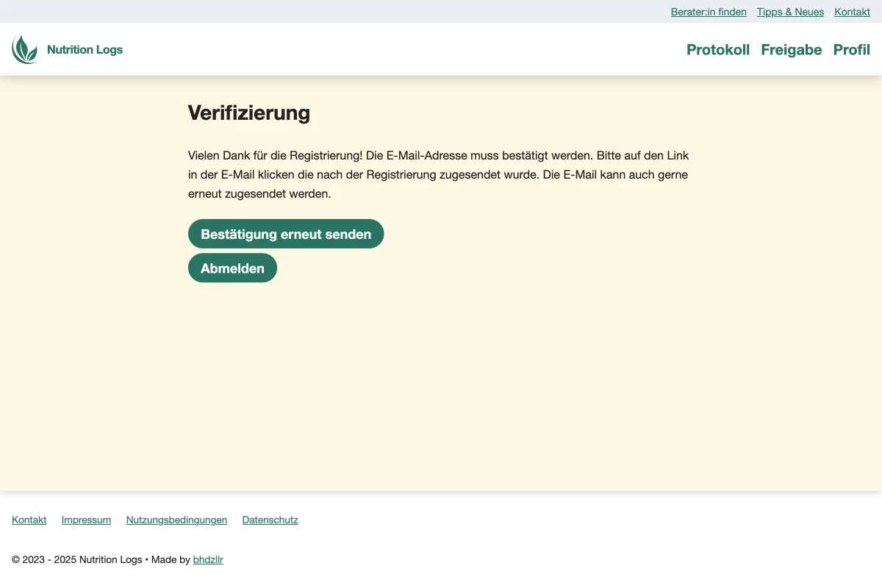Screen dimensions: 882x588
Task: Select the Nutrition Logs wordmark in the header
Action: tap(85, 49)
